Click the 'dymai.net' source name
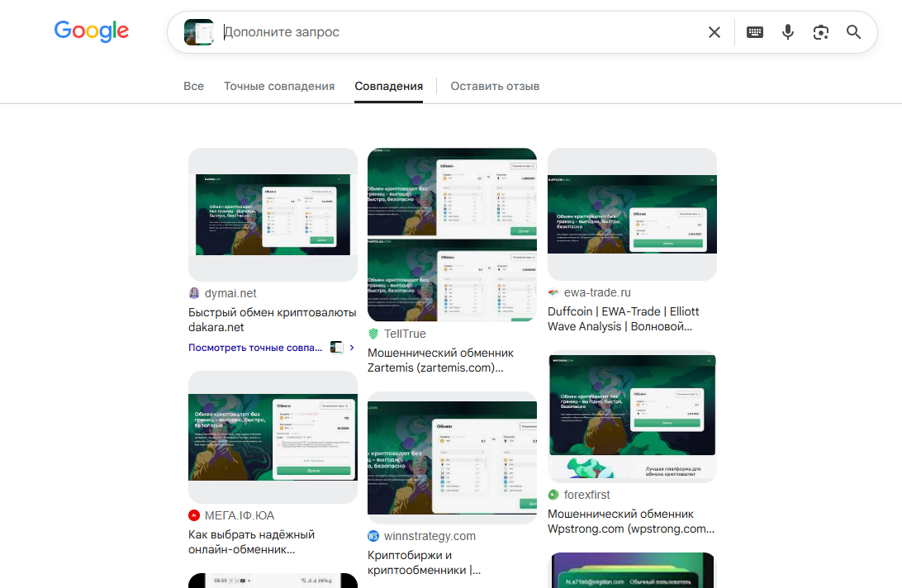Image resolution: width=902 pixels, height=588 pixels. tap(230, 293)
